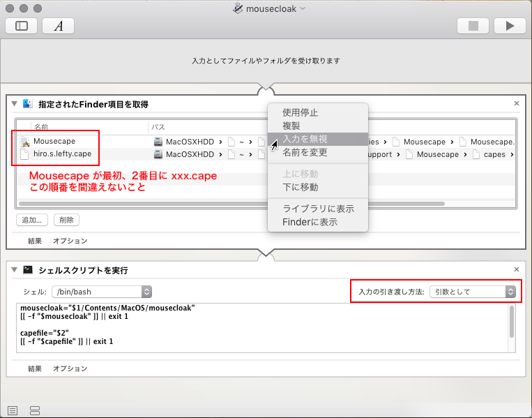Choose 使用停止 from context menu
The width and height of the screenshot is (532, 418).
(317, 112)
